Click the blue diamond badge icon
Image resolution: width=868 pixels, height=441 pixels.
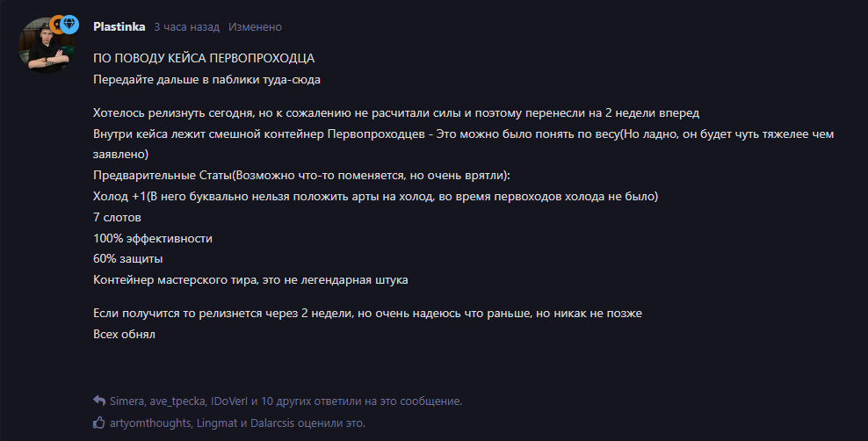[x=69, y=25]
